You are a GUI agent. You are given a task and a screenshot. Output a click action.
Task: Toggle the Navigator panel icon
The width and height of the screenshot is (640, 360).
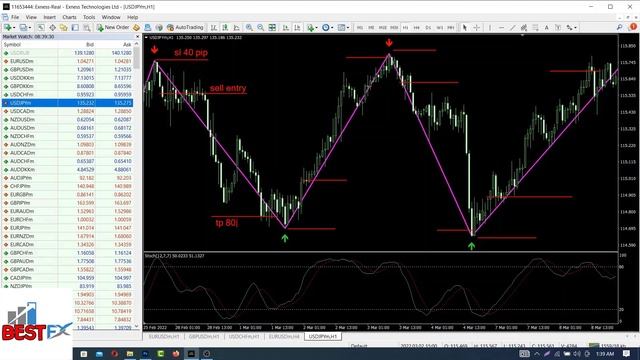(64, 27)
